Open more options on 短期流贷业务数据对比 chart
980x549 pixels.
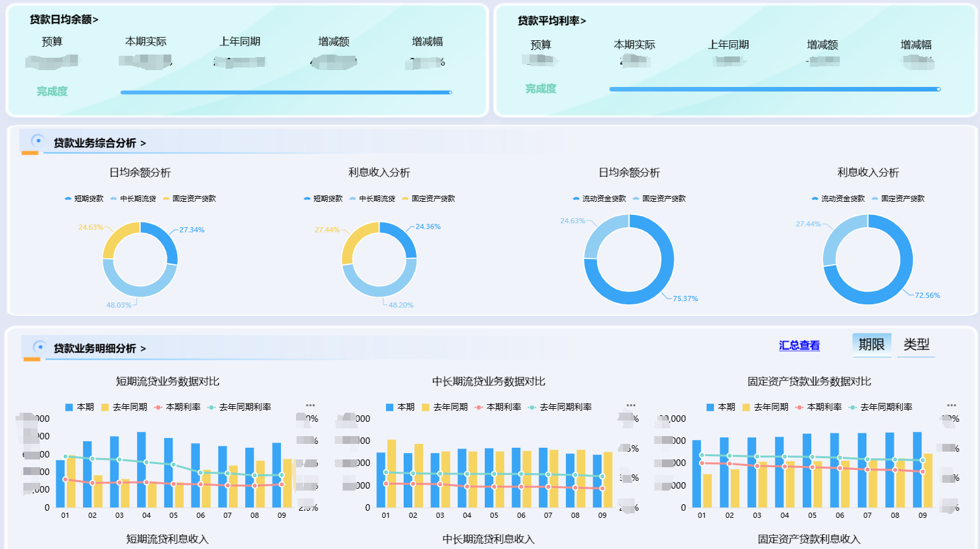point(310,406)
